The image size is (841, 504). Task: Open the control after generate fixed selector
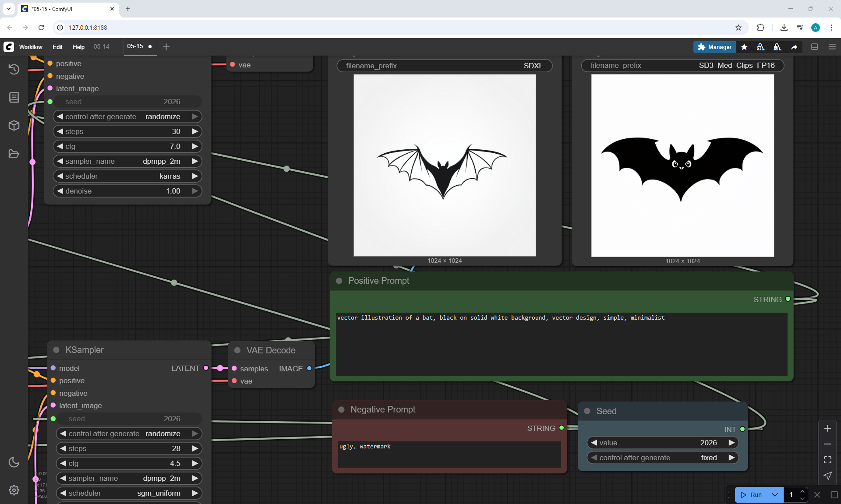tap(662, 458)
